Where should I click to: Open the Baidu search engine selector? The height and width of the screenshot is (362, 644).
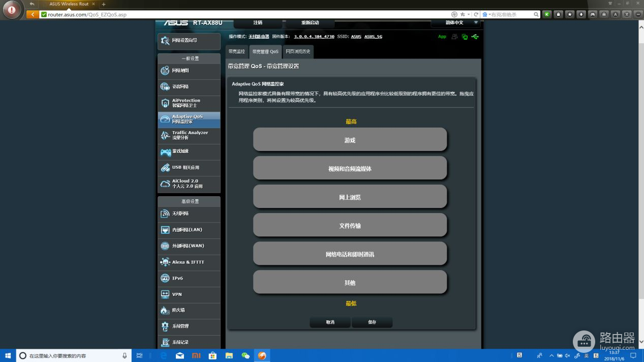pos(486,14)
